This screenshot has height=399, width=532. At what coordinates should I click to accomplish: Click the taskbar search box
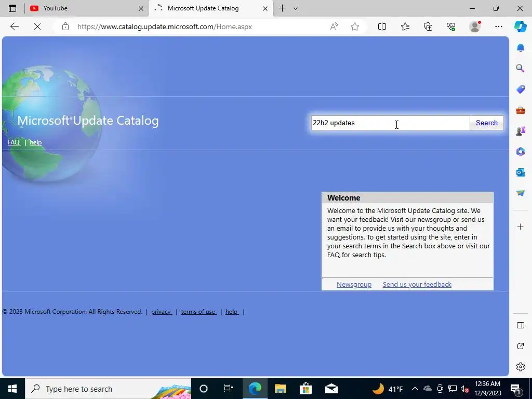[x=108, y=389]
